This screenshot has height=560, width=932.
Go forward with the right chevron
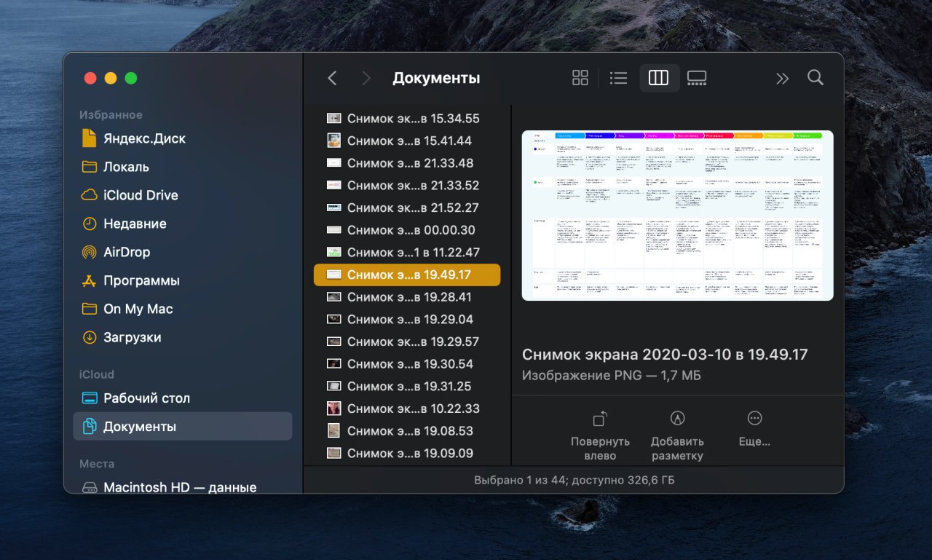(366, 78)
